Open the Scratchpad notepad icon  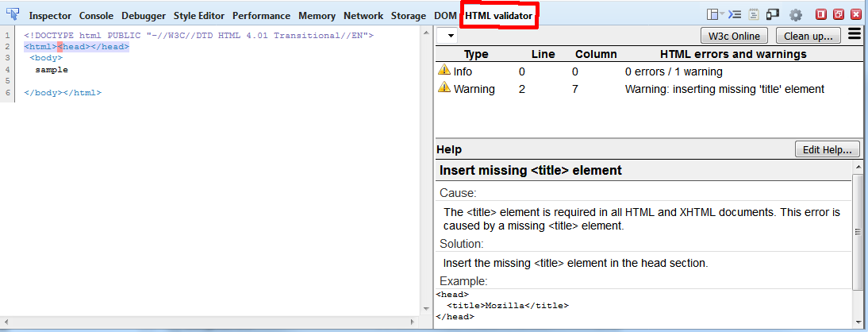(x=754, y=14)
